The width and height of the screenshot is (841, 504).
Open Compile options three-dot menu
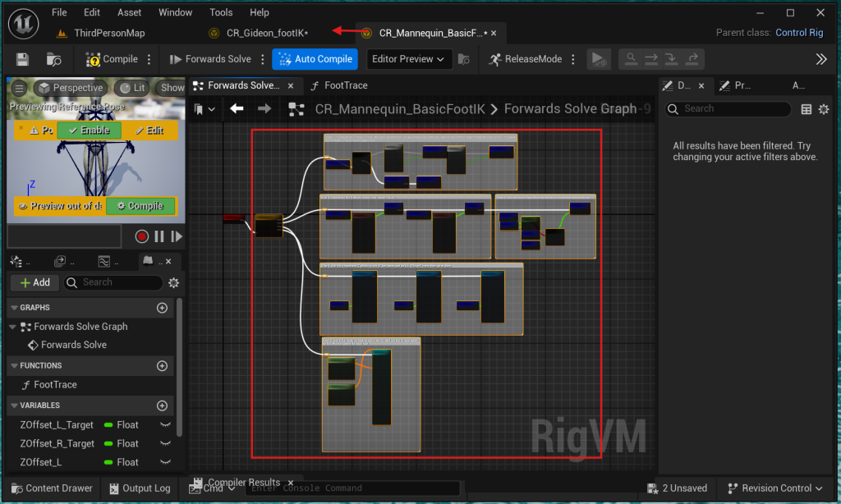coord(149,59)
